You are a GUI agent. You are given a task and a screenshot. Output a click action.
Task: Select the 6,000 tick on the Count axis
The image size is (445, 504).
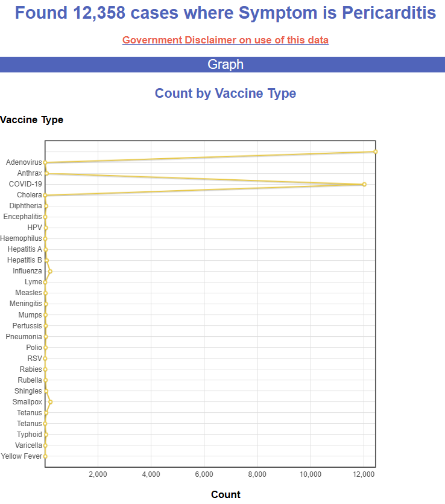204,474
